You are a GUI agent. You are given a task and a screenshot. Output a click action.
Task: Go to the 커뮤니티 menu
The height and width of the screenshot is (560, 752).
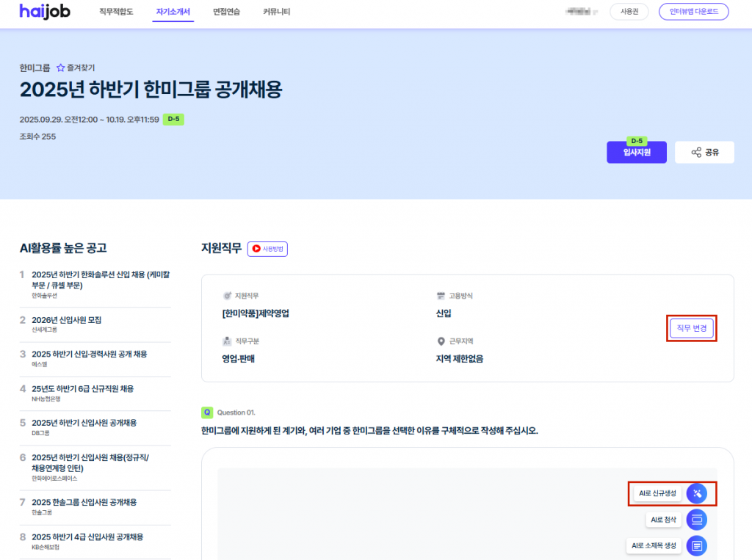pos(276,12)
